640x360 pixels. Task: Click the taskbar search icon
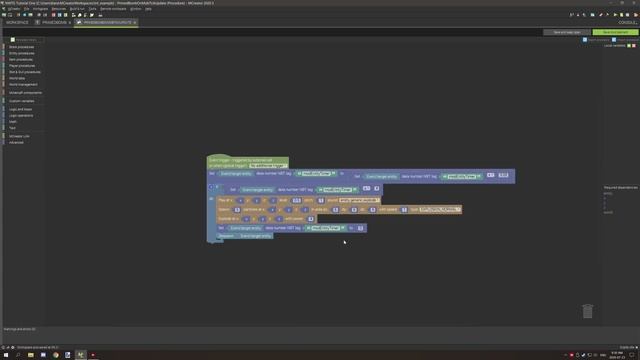point(18,355)
